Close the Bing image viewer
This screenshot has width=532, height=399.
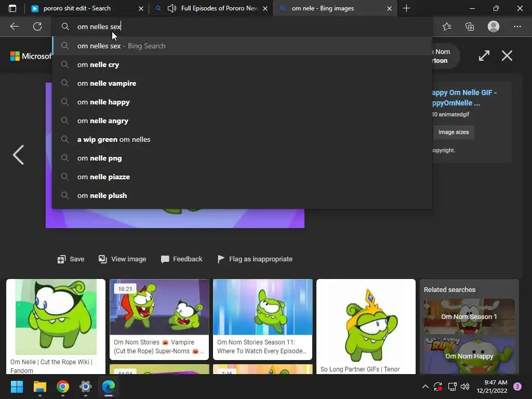tap(507, 56)
